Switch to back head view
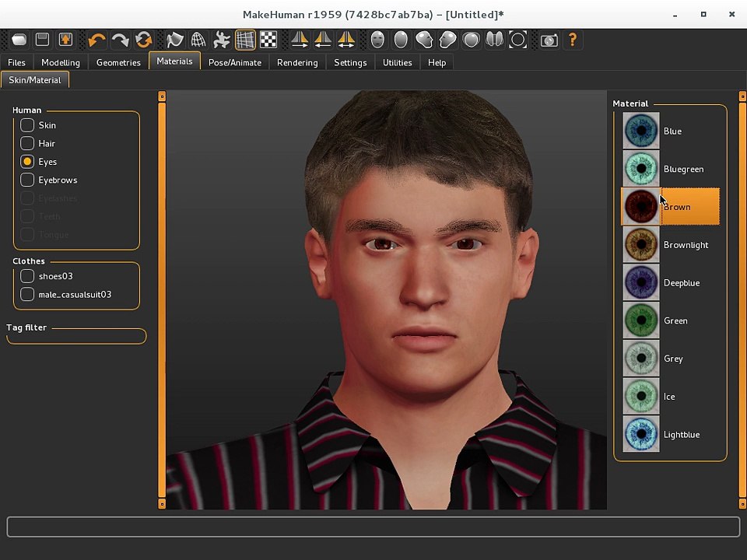The width and height of the screenshot is (747, 560). [401, 40]
